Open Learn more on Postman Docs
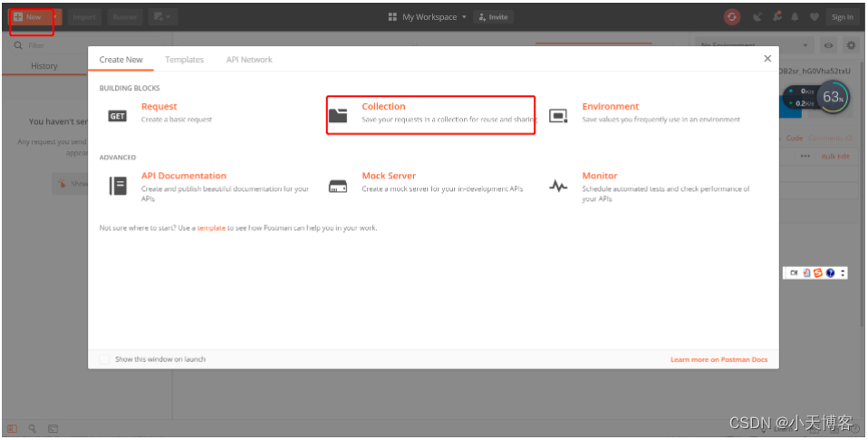The height and width of the screenshot is (440, 868). [719, 359]
